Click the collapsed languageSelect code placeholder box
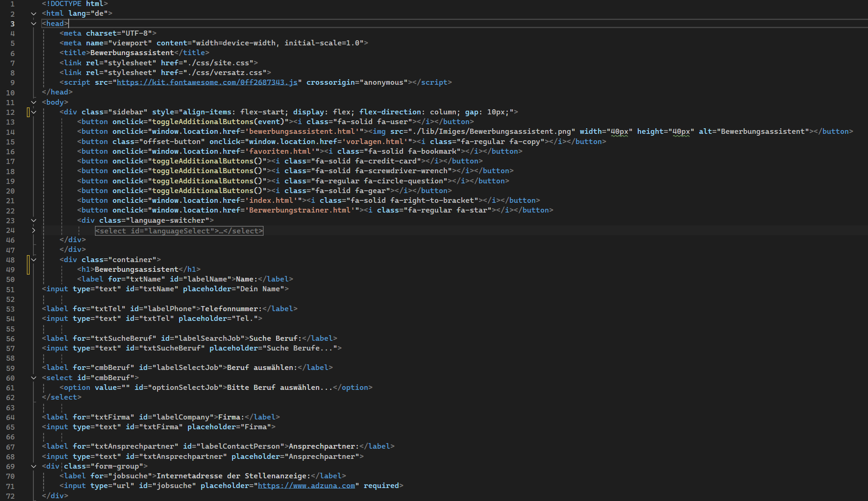 point(179,231)
